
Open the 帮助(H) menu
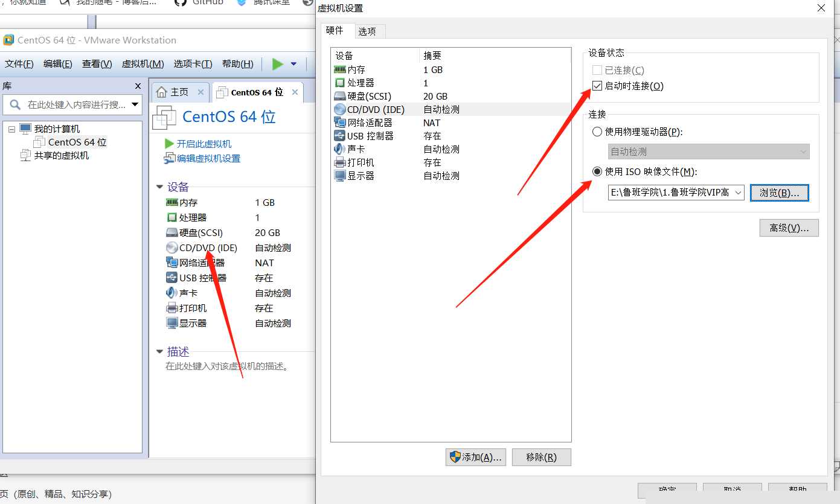pos(237,64)
